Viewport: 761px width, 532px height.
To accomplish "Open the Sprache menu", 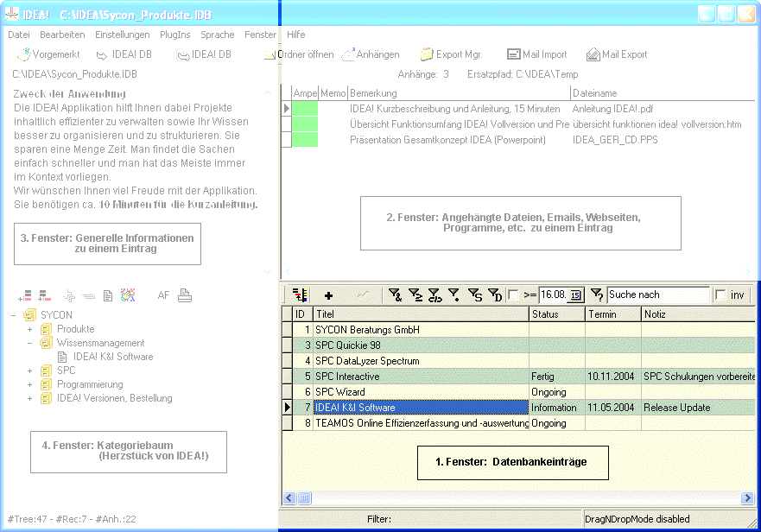I will pos(218,35).
